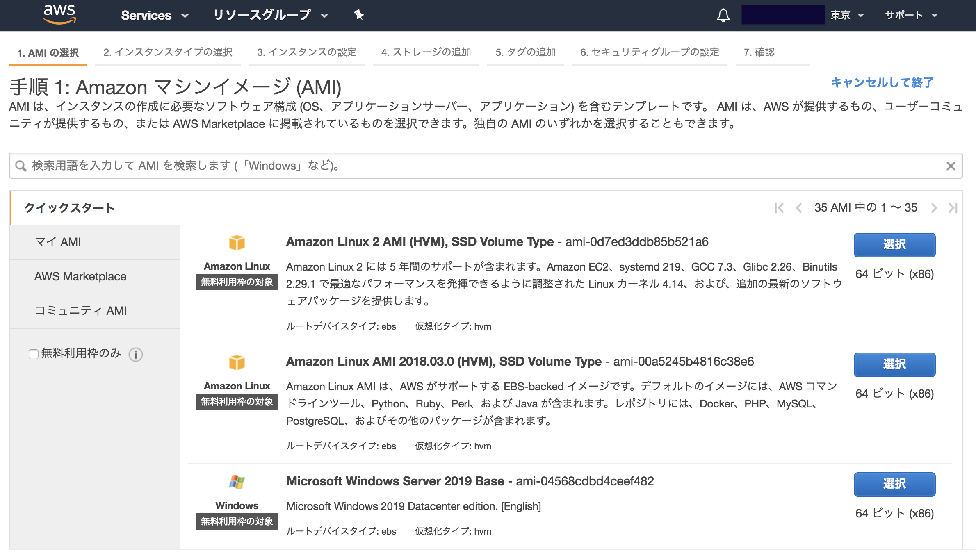Go to 4. ストレージの追加 tab

[426, 52]
